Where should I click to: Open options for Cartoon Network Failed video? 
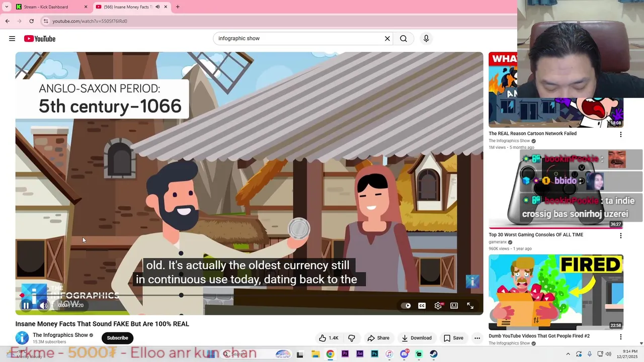(620, 134)
